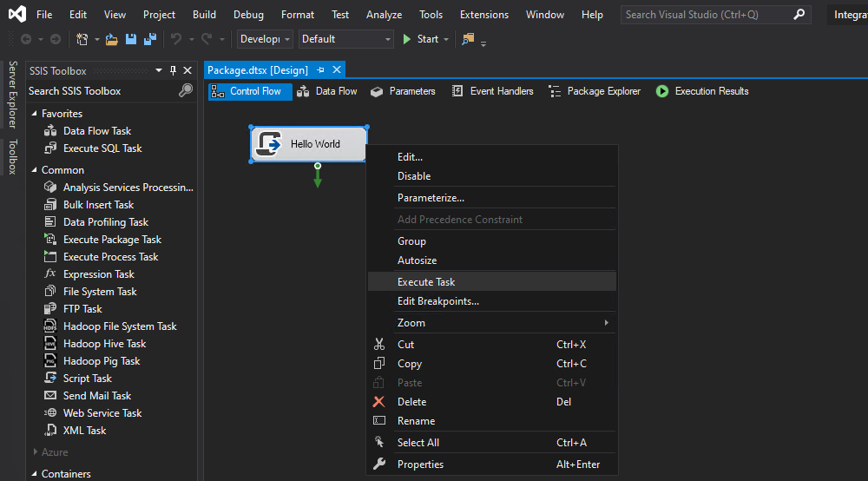Click the Open File folder icon
Viewport: 868px width, 481px height.
tap(112, 39)
